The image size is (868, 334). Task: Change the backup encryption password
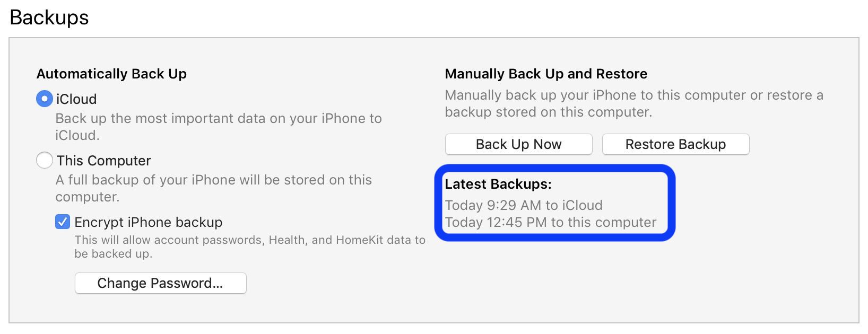pos(160,283)
